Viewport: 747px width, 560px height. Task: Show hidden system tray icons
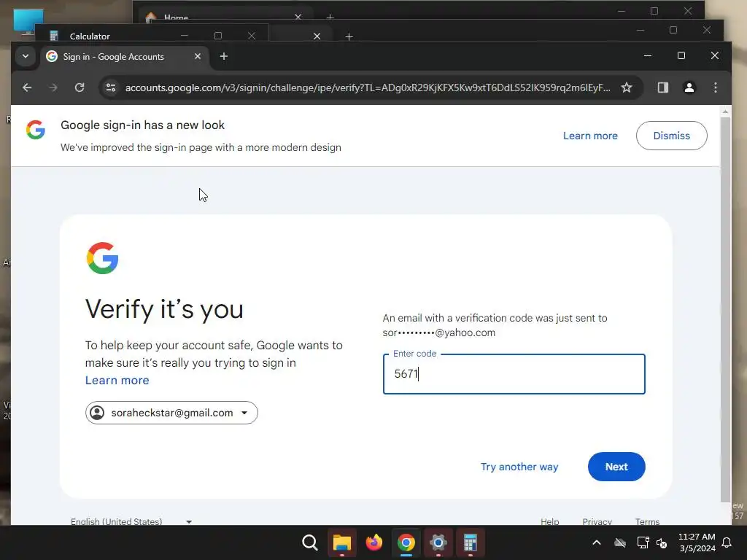(597, 542)
